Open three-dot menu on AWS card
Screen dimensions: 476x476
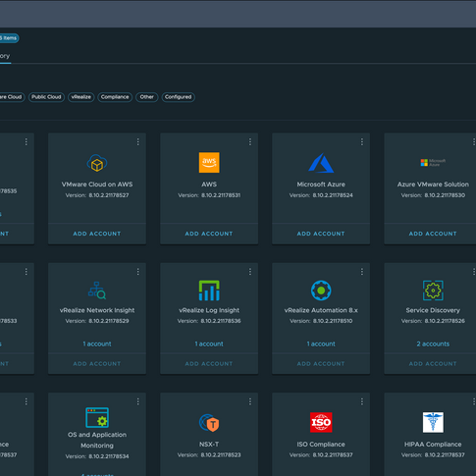point(250,141)
